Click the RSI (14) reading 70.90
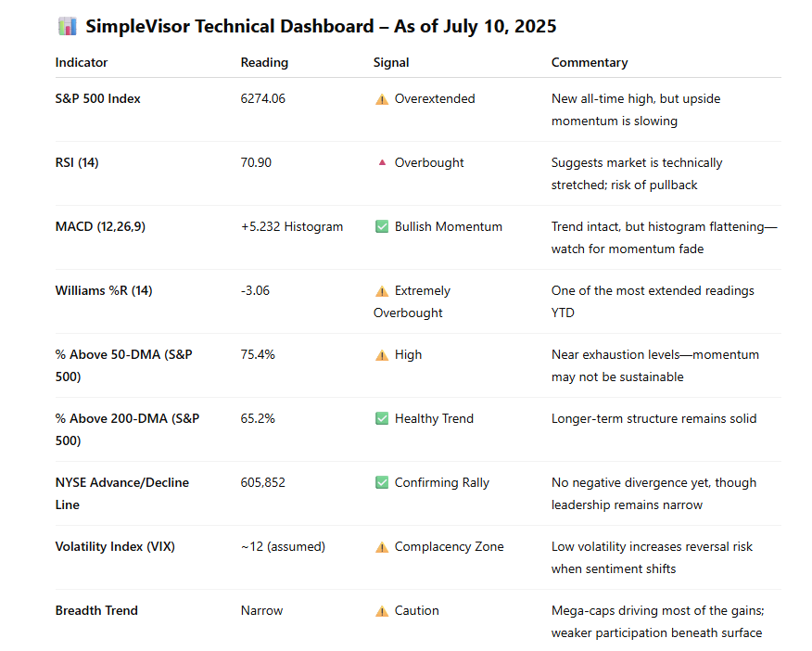 pyautogui.click(x=256, y=162)
